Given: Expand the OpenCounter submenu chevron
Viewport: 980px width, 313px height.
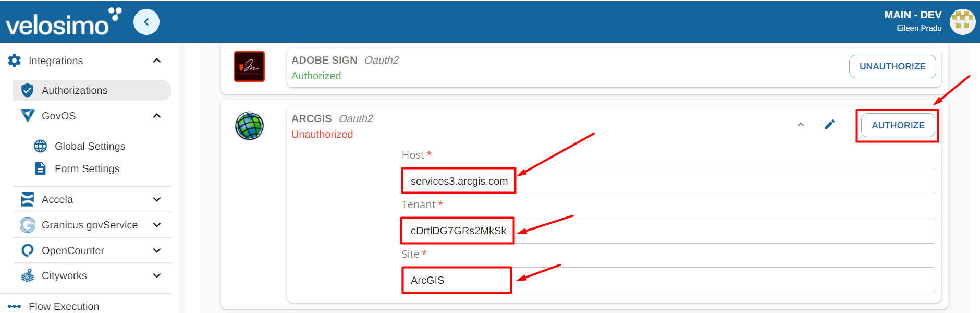Looking at the screenshot, I should coord(157,250).
